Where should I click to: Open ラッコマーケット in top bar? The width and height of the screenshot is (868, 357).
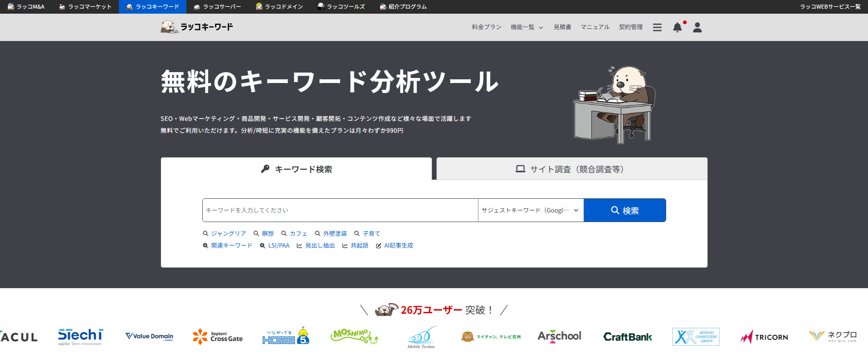click(85, 7)
